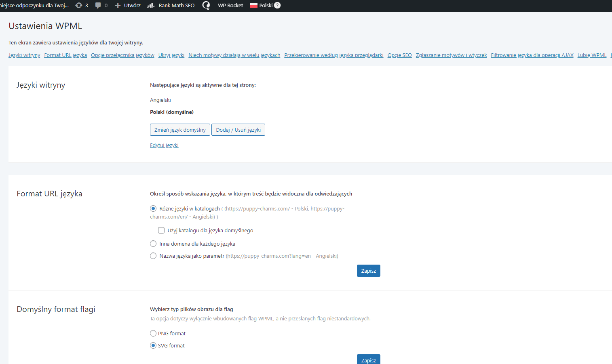Image resolution: width=612 pixels, height=364 pixels.
Task: Jump to Ukryj języki link
Action: pyautogui.click(x=171, y=55)
